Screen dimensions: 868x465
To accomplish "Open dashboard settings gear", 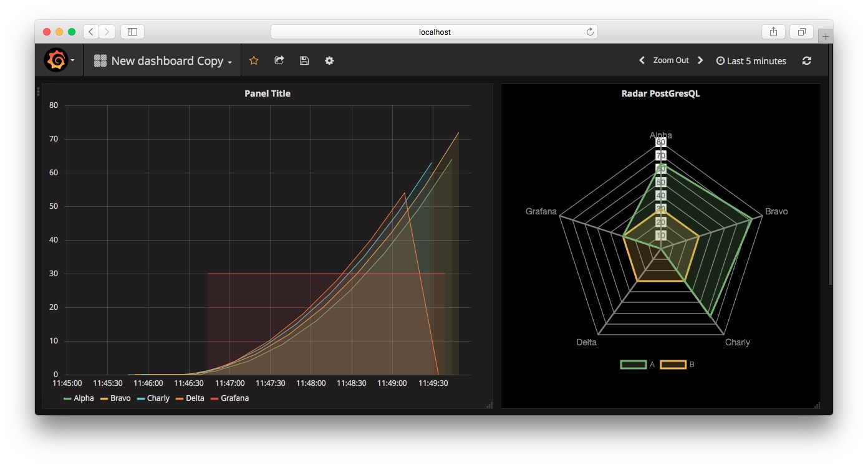I will pos(329,60).
